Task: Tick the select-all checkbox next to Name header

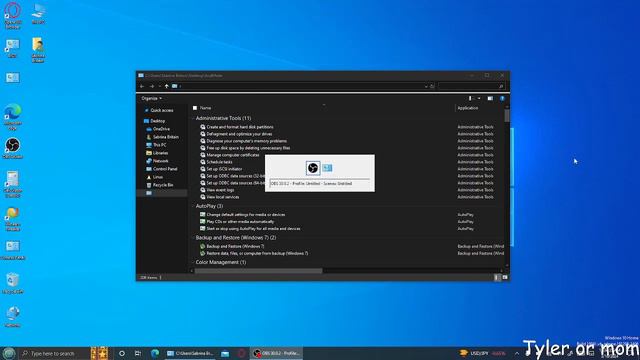Action: pyautogui.click(x=195, y=108)
